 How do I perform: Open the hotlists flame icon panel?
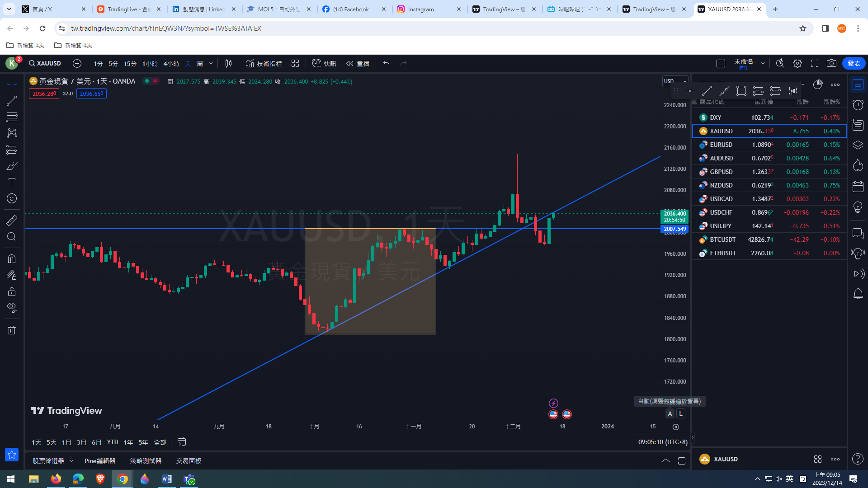(x=858, y=166)
